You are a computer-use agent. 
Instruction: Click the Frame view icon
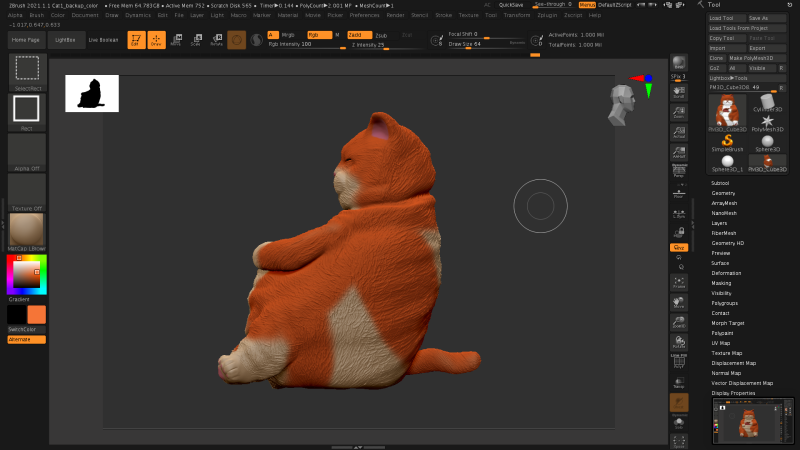point(679,283)
